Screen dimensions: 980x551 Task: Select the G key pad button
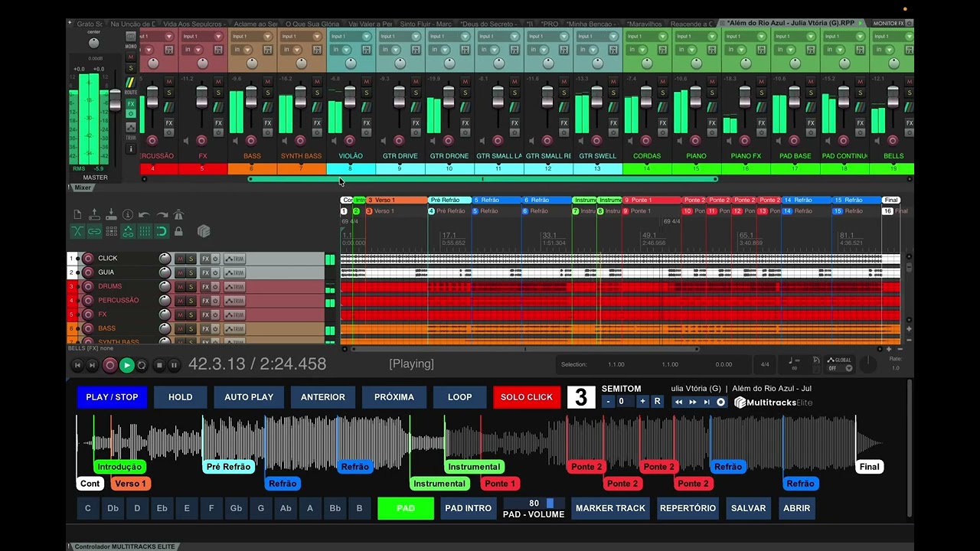(x=261, y=508)
